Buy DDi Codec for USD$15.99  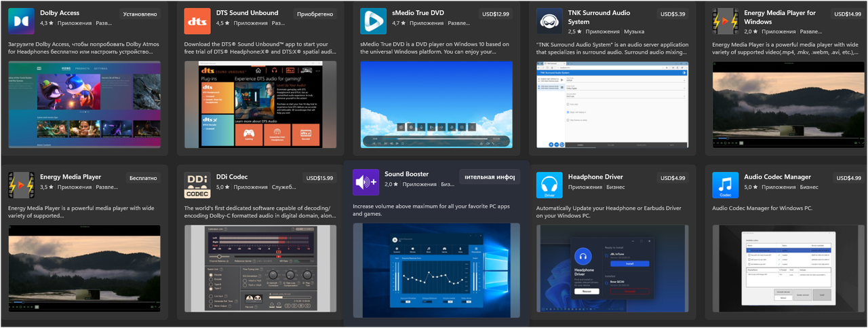[x=319, y=178]
